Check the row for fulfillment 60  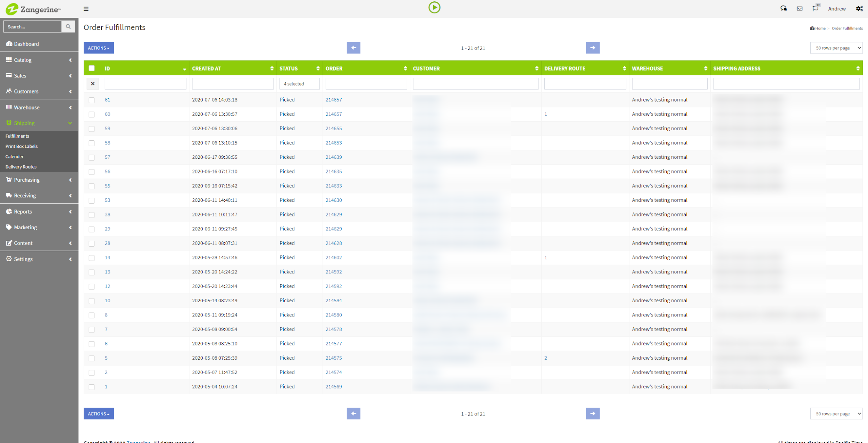92,114
